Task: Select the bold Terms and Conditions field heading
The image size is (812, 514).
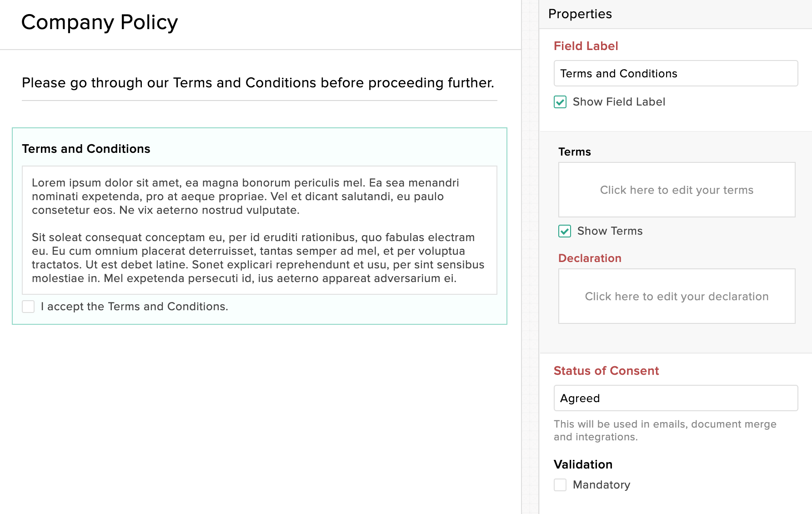Action: coord(86,149)
